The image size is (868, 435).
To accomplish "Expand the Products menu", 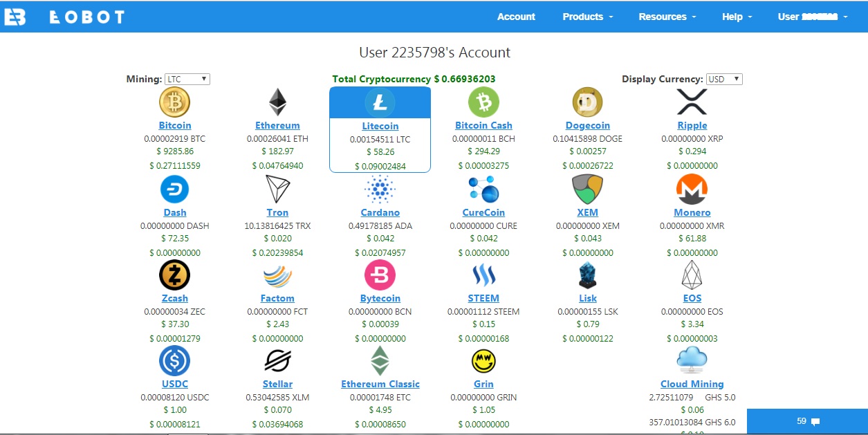I will click(x=587, y=16).
